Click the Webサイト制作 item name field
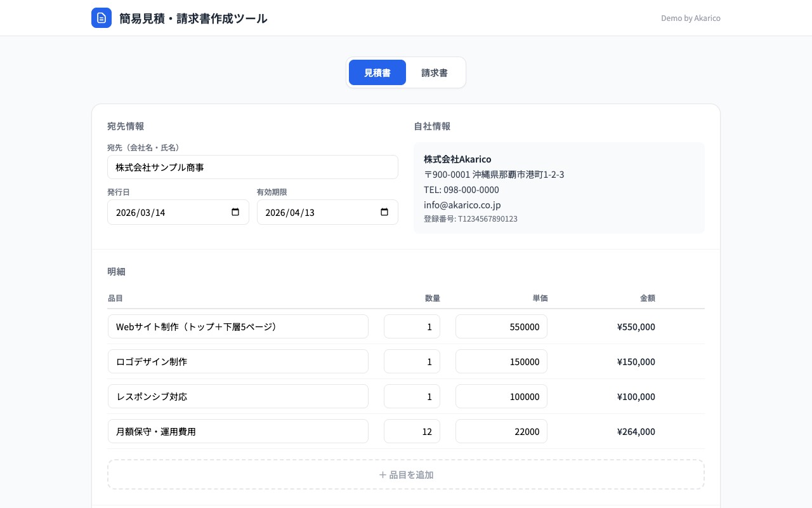The image size is (812, 508). [x=238, y=326]
